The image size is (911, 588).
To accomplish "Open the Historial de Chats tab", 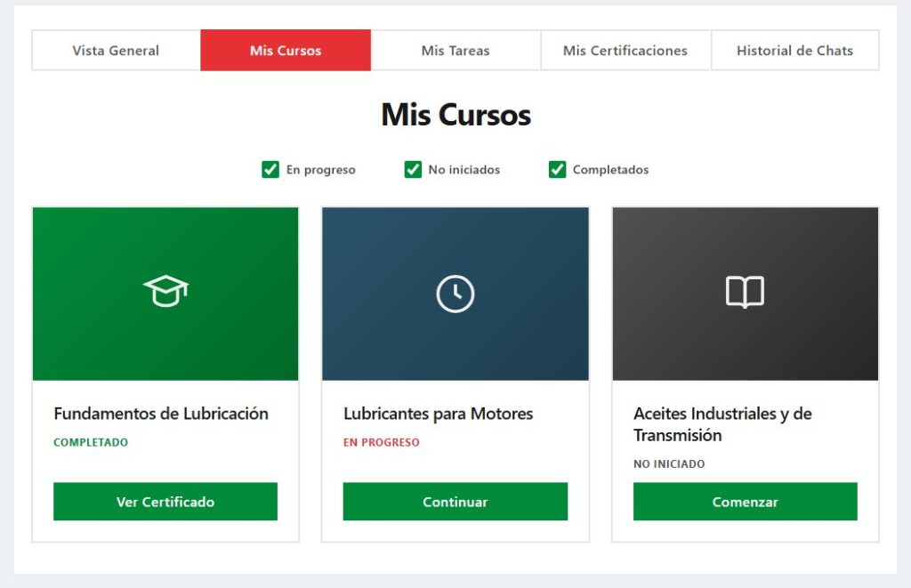I will tap(794, 51).
